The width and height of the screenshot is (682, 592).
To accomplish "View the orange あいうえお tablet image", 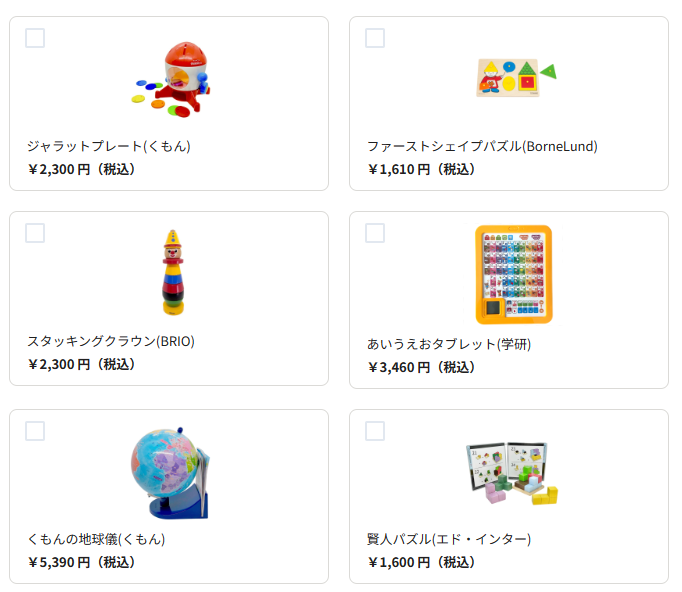I will 514,274.
